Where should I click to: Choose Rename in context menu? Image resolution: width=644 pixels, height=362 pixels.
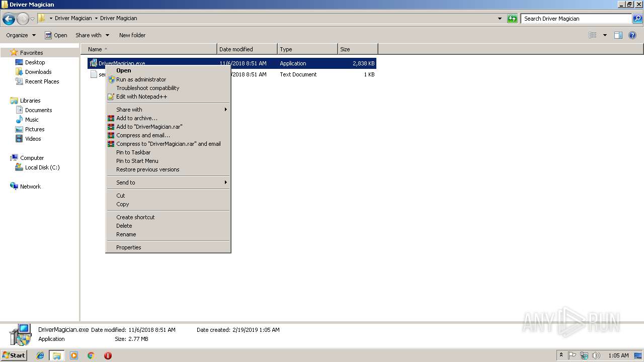coord(168,234)
